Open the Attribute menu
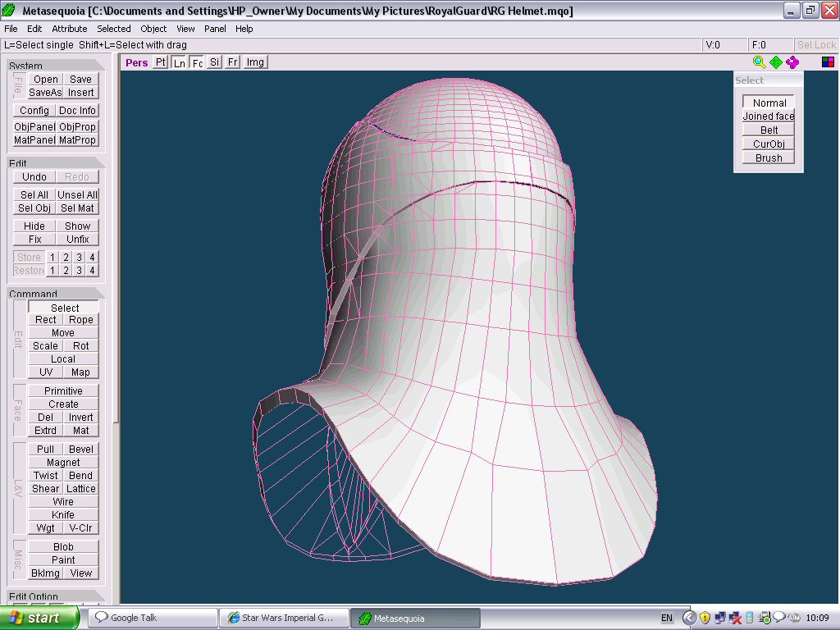 tap(69, 29)
